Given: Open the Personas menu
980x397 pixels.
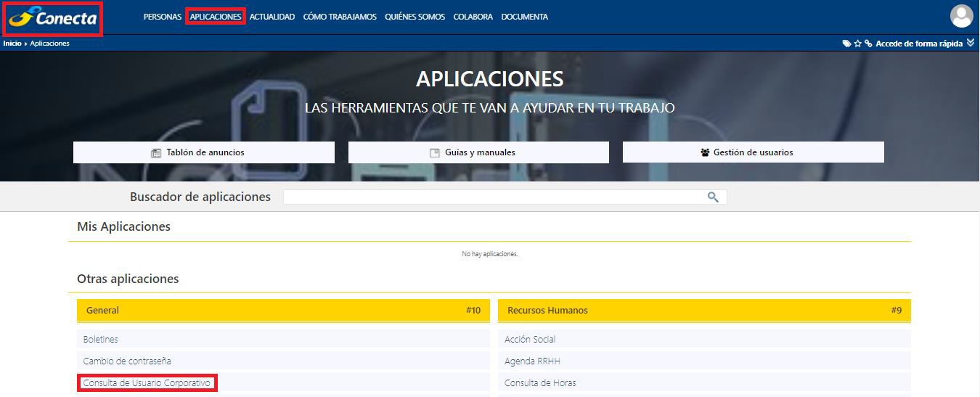Looking at the screenshot, I should click(x=163, y=17).
